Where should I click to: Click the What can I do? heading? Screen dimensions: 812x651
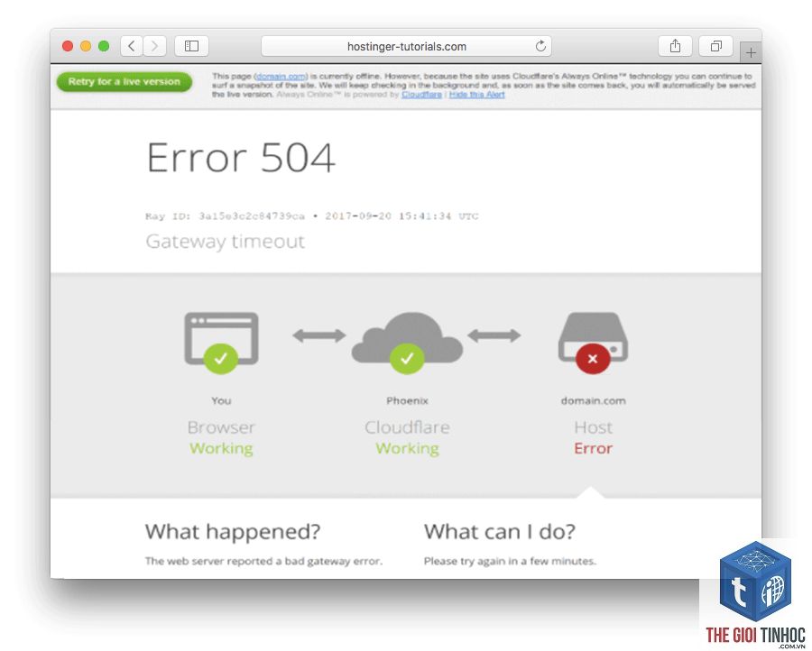point(500,532)
